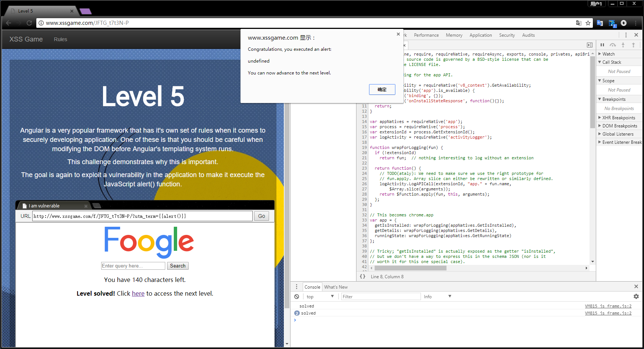Click the pretty print braces icon
The width and height of the screenshot is (644, 349).
click(x=362, y=276)
